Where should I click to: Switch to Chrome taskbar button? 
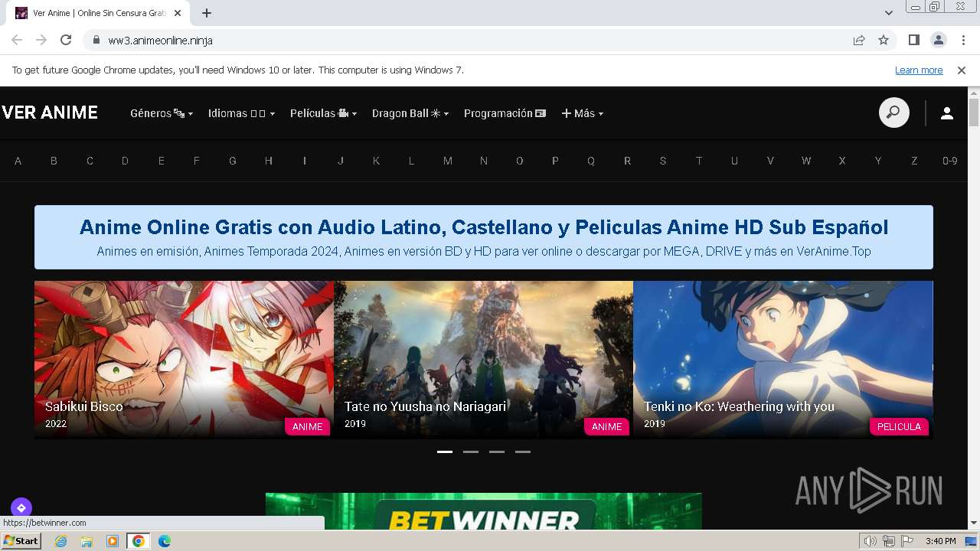click(x=138, y=541)
